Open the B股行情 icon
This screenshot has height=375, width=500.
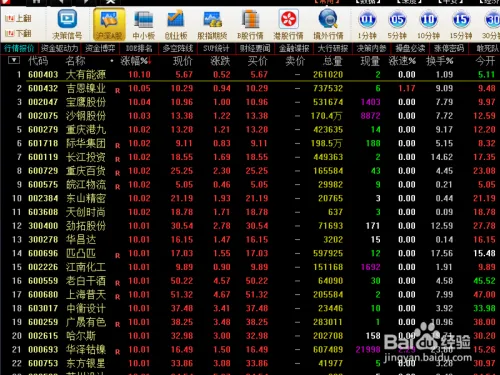tap(250, 24)
